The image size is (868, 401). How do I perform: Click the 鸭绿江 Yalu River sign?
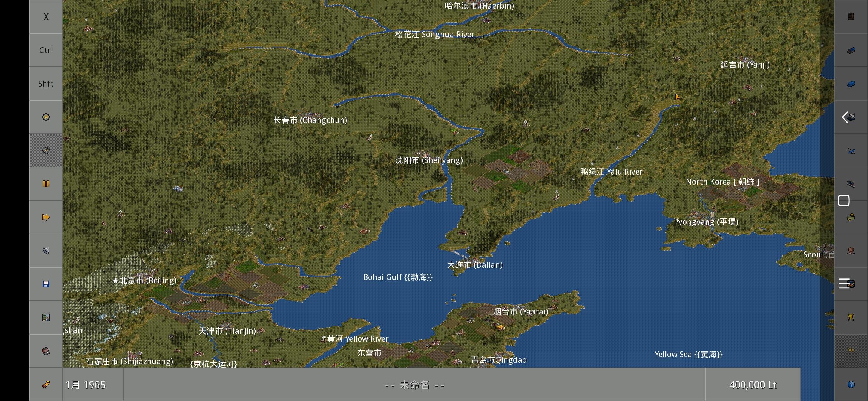[611, 172]
